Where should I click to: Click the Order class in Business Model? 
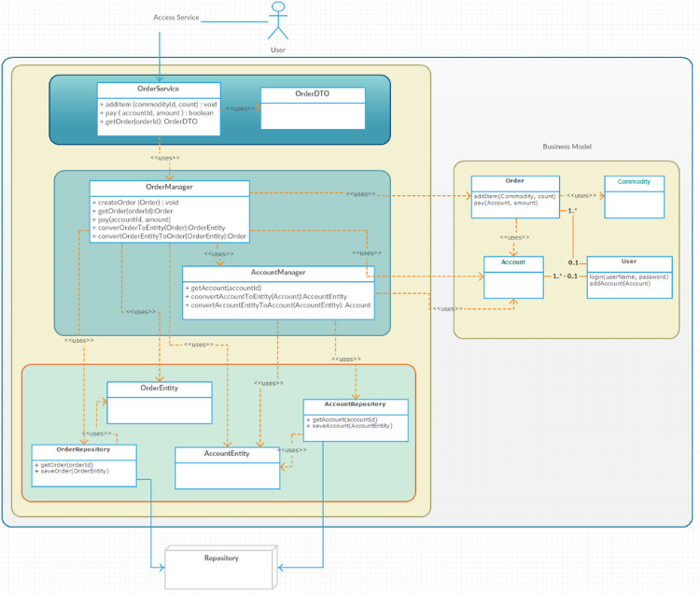(515, 196)
